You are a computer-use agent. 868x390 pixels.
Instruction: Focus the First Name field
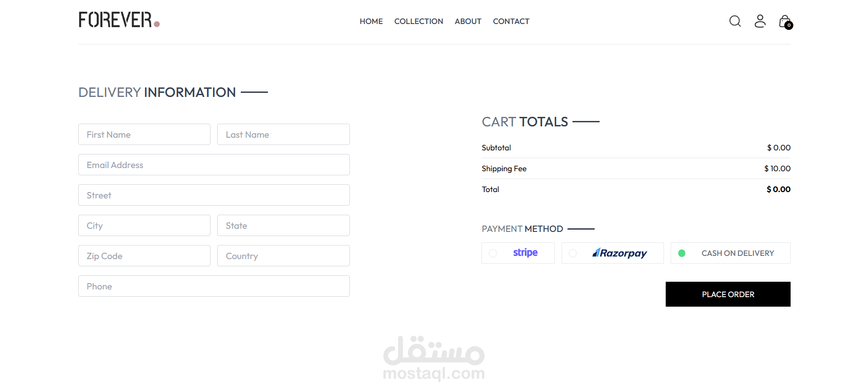tap(144, 135)
